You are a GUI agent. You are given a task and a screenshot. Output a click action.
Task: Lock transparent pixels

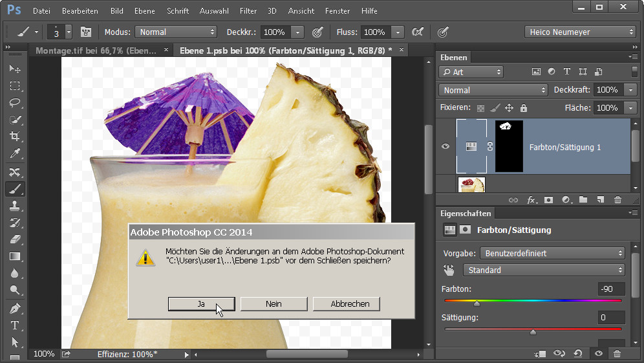pyautogui.click(x=480, y=108)
